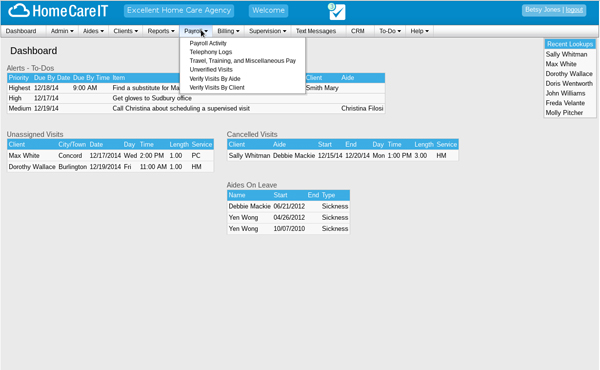Go to the Dashboard tab

point(21,31)
